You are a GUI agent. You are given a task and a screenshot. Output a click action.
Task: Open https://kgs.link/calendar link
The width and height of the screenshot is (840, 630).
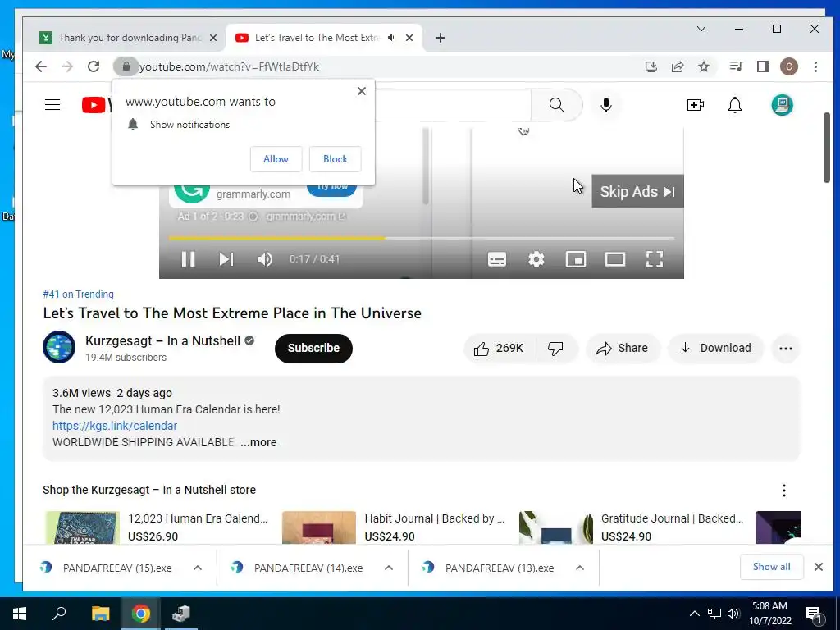115,426
